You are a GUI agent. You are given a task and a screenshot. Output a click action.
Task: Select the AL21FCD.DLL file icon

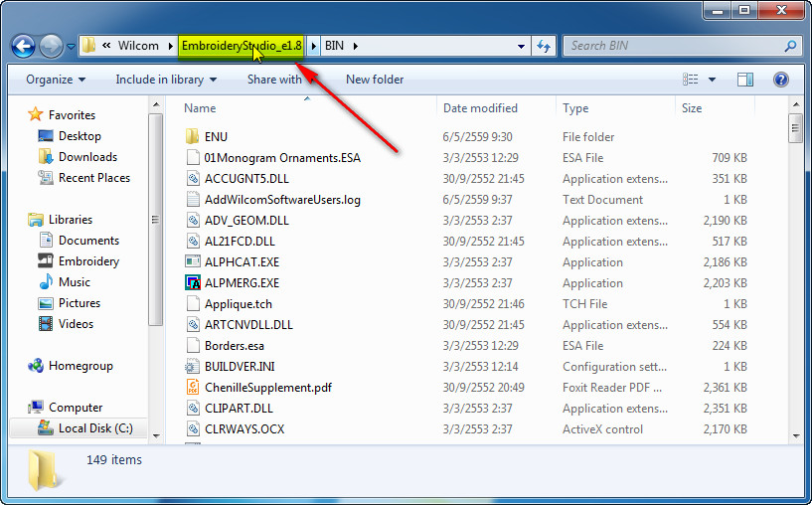pyautogui.click(x=193, y=241)
